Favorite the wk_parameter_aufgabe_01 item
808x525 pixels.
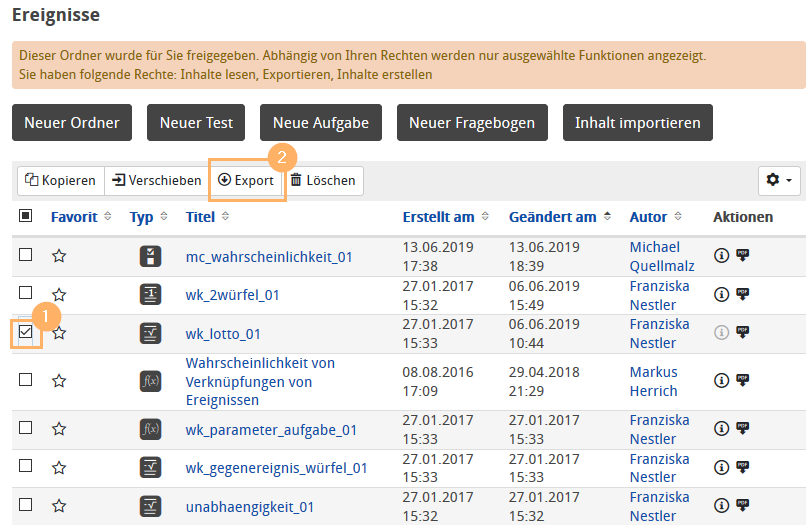[x=59, y=429]
